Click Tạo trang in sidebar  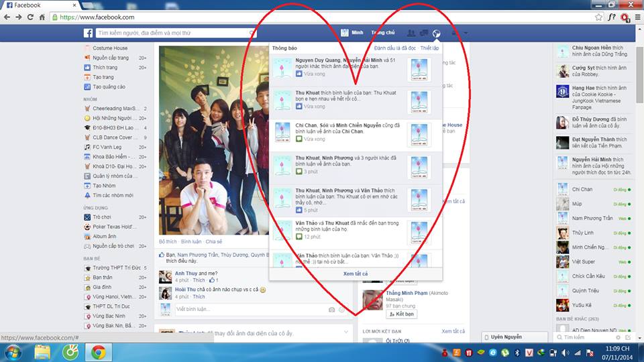point(103,77)
